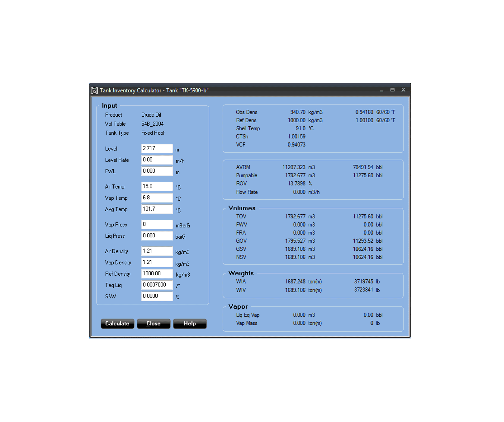Minimize the Tank Inventory Calculator window

[382, 90]
